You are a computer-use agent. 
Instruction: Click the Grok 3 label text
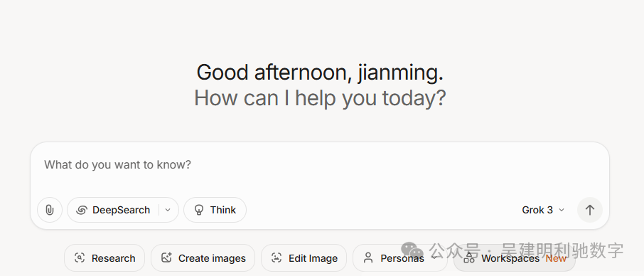537,210
